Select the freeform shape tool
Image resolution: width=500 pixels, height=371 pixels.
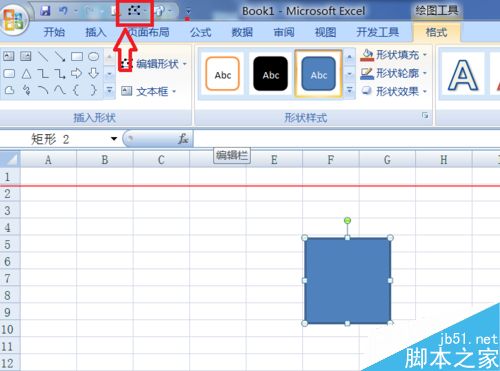(x=9, y=90)
